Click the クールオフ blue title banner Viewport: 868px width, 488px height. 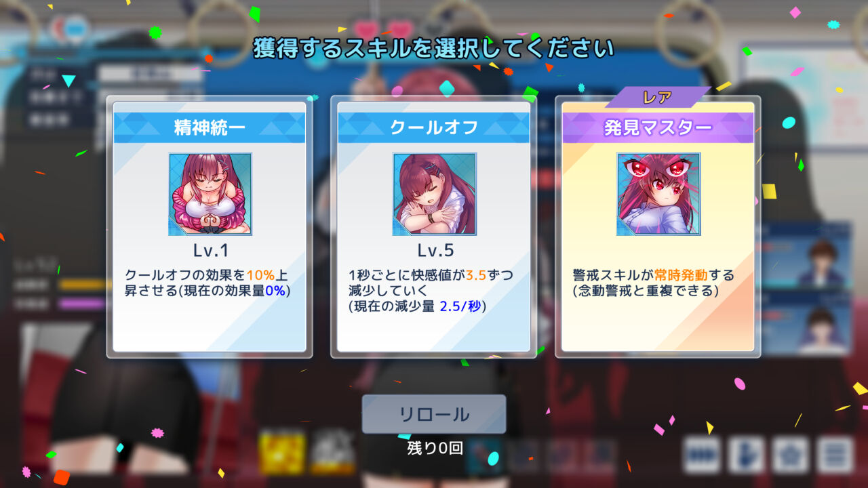(x=434, y=127)
